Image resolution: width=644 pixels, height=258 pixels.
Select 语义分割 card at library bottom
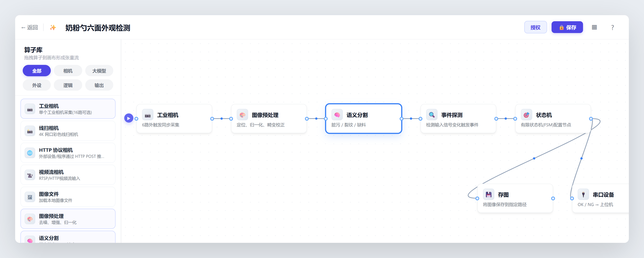coord(68,237)
